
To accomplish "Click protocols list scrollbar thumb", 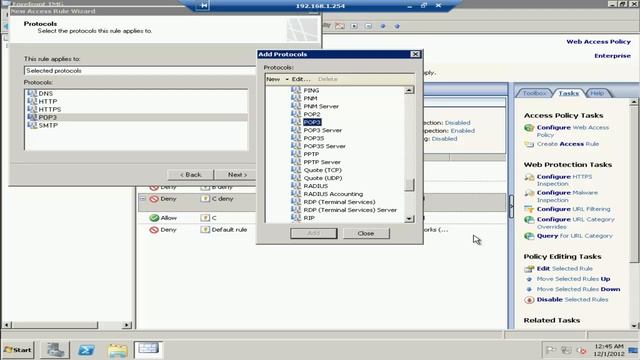I will click(409, 184).
